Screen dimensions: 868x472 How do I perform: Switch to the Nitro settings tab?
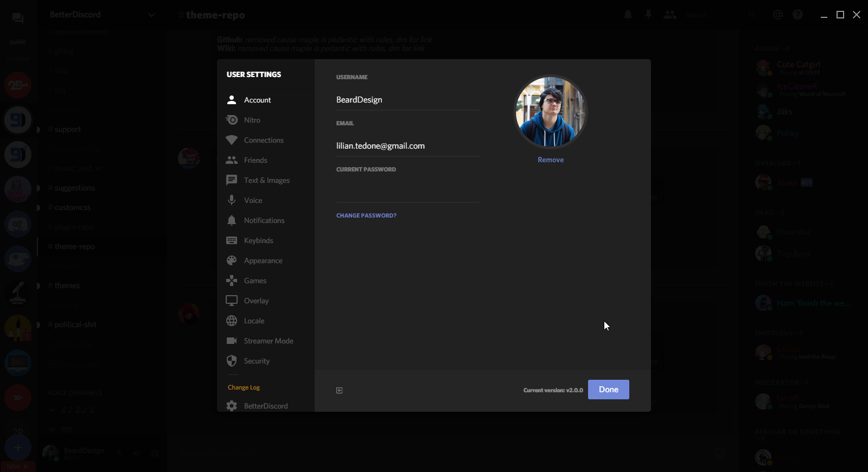tap(266, 120)
